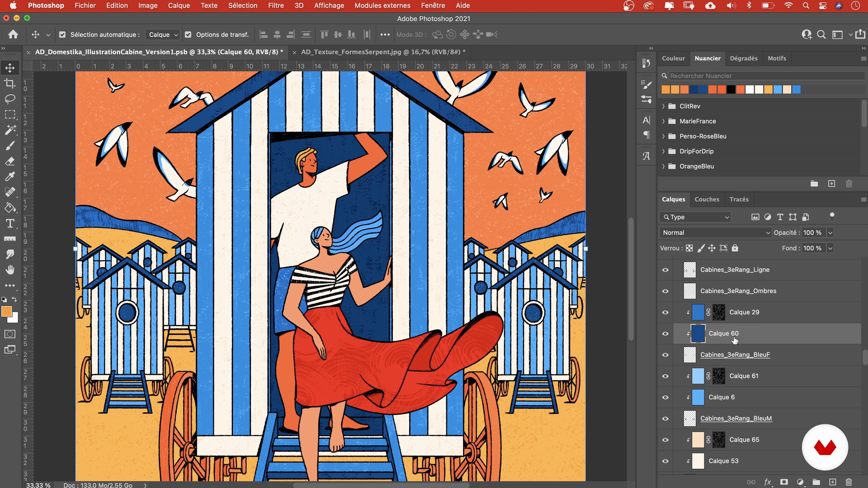
Task: Hide the Cabines_3eRang_Ombres layer
Action: 665,291
